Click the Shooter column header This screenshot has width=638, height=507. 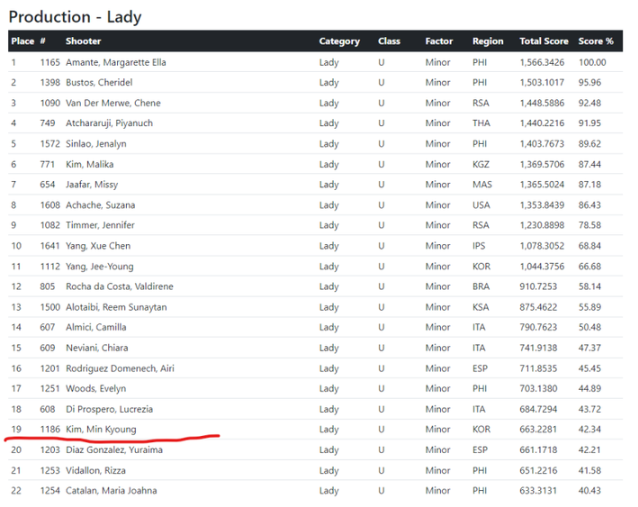click(x=83, y=41)
